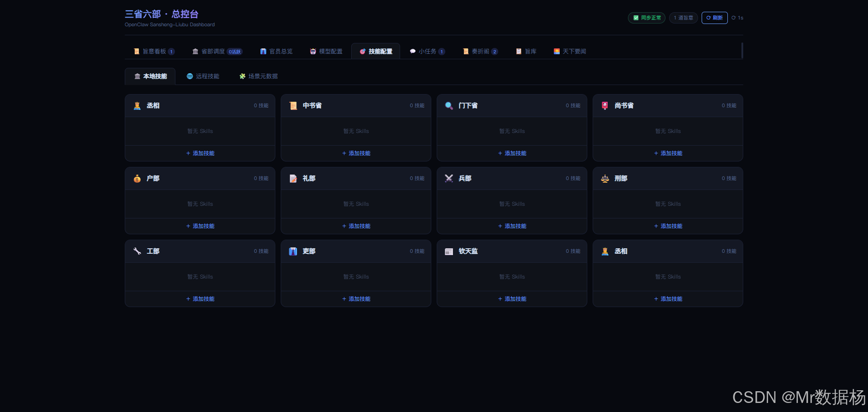Click the 0 技能 count on 吏部
The height and width of the screenshot is (412, 868).
417,251
